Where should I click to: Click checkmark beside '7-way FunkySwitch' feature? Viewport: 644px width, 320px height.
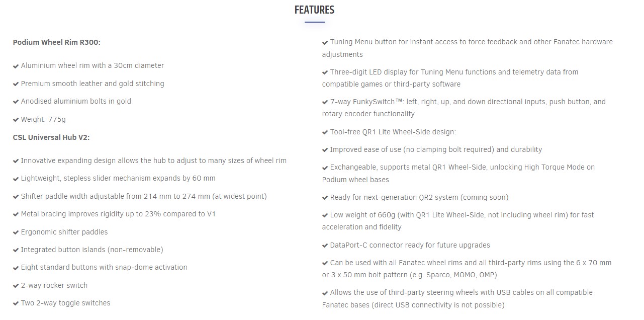pos(325,102)
